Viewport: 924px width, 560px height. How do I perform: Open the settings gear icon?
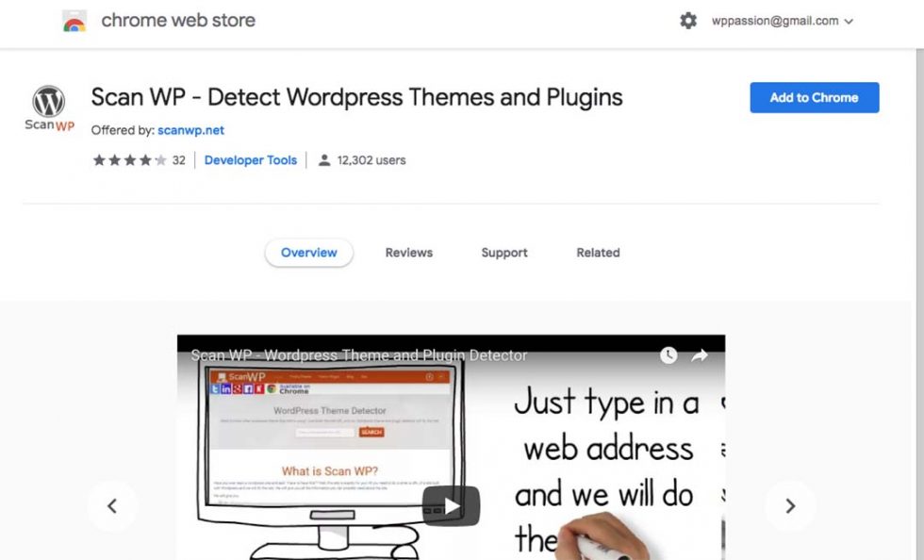pos(689,20)
